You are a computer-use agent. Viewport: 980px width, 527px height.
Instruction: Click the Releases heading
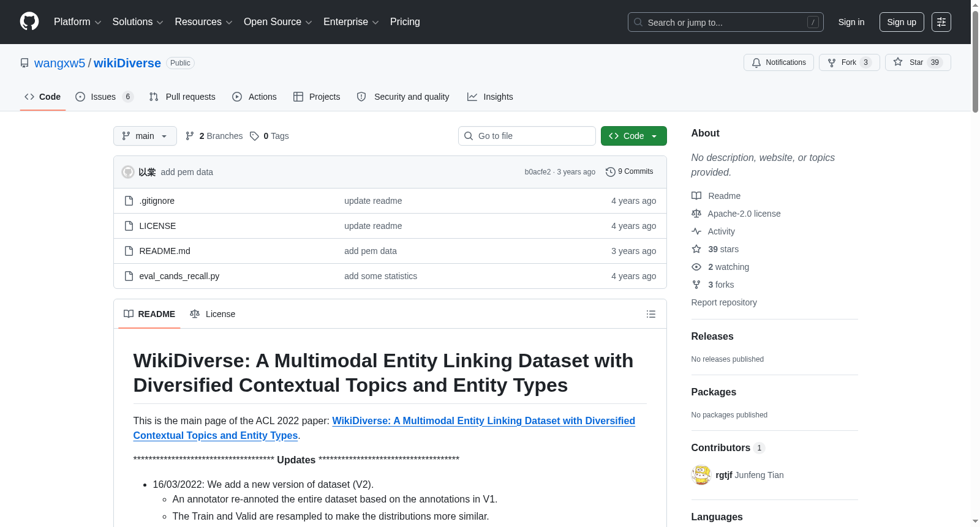click(x=712, y=337)
